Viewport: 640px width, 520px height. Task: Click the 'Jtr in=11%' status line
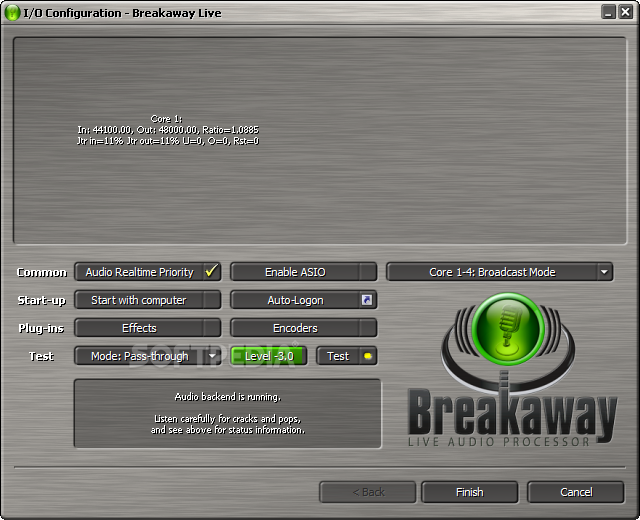(168, 141)
